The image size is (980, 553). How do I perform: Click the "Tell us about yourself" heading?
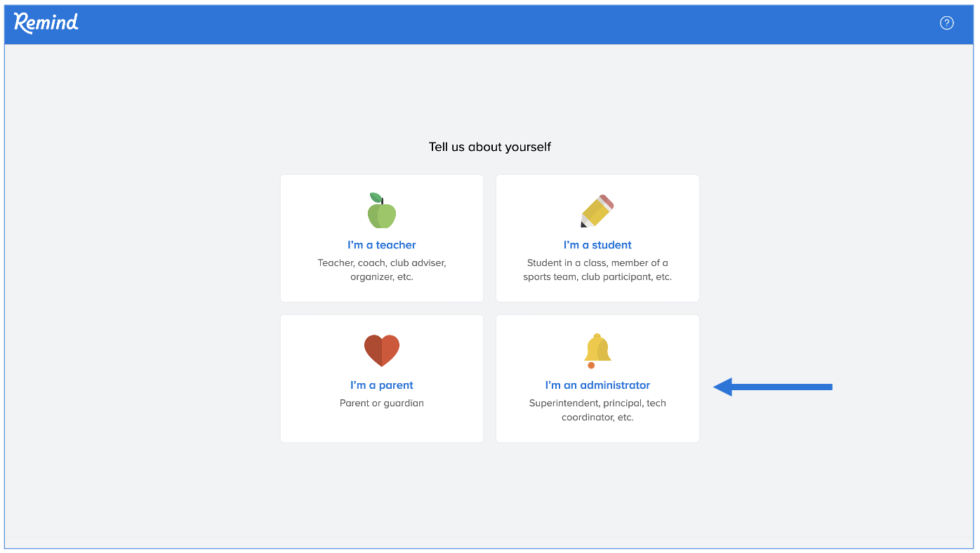(x=490, y=147)
